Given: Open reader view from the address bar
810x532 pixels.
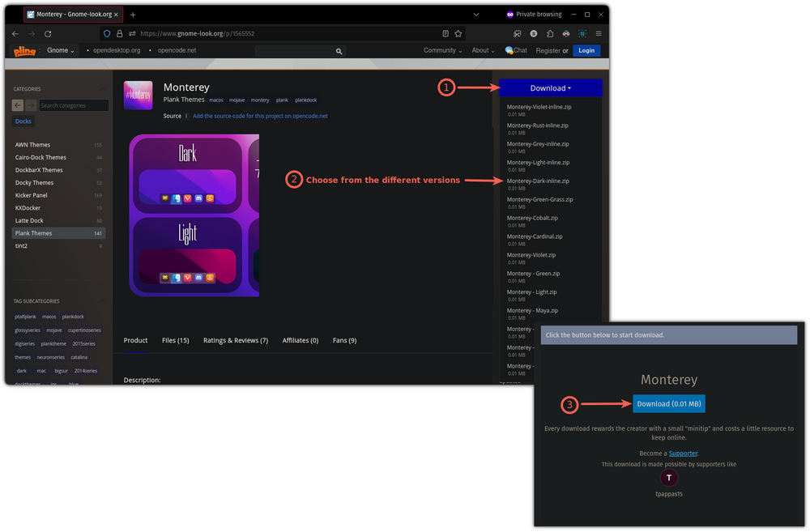Looking at the screenshot, I should click(x=445, y=34).
